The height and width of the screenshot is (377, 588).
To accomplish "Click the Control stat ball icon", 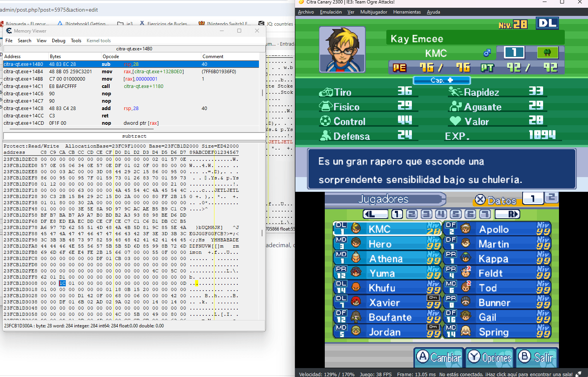I will click(325, 121).
